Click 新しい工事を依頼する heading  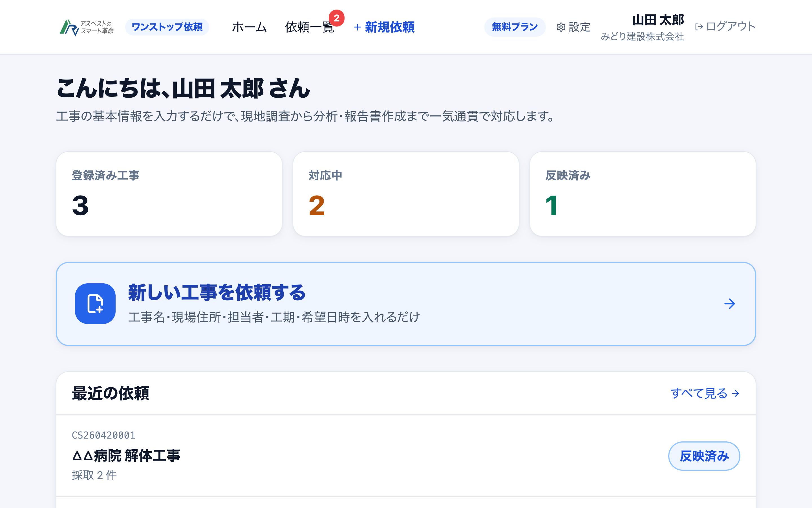[x=217, y=292]
